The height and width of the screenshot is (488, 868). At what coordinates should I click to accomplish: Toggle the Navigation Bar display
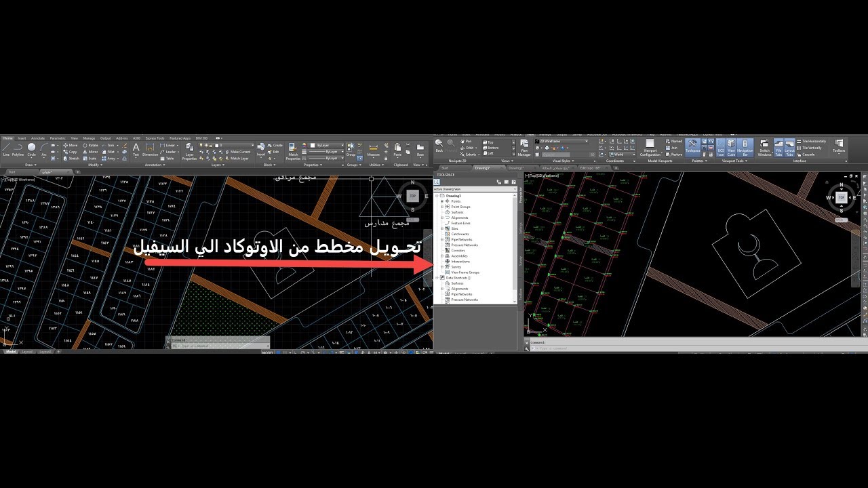(745, 148)
